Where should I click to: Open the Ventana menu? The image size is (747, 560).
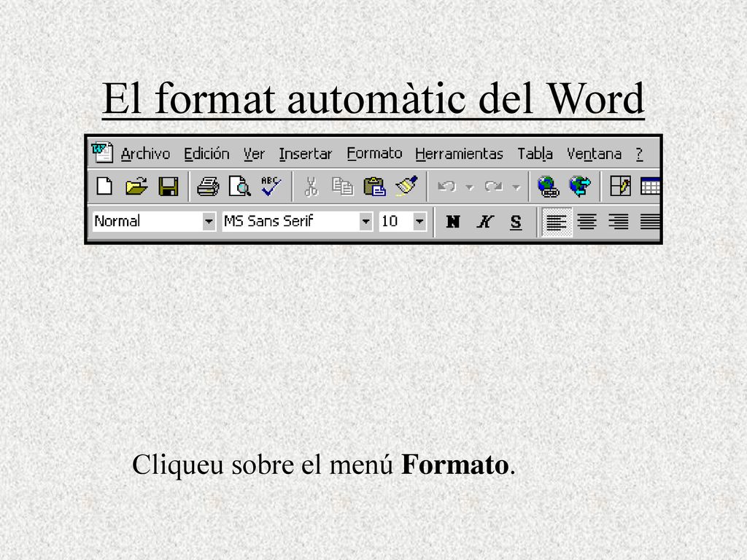(x=594, y=154)
